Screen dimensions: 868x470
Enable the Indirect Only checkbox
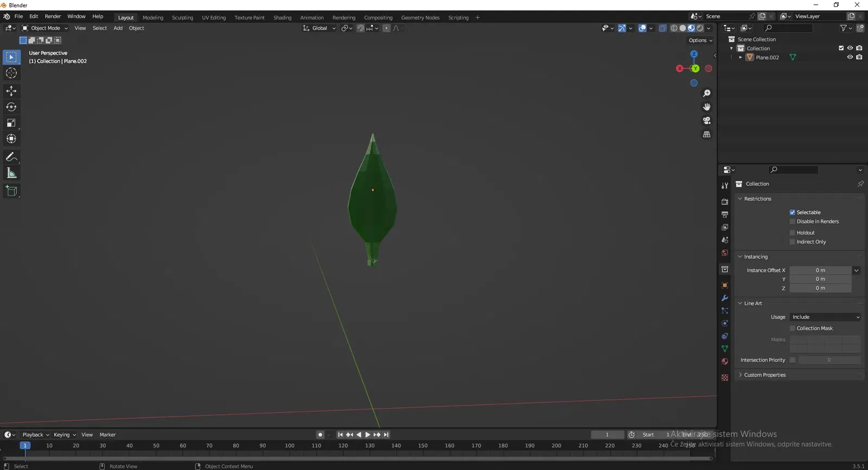tap(792, 242)
